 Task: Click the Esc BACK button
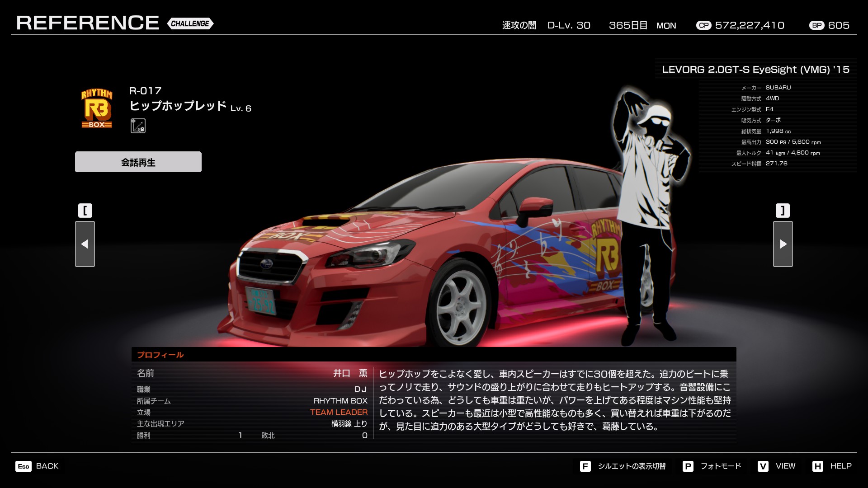37,466
